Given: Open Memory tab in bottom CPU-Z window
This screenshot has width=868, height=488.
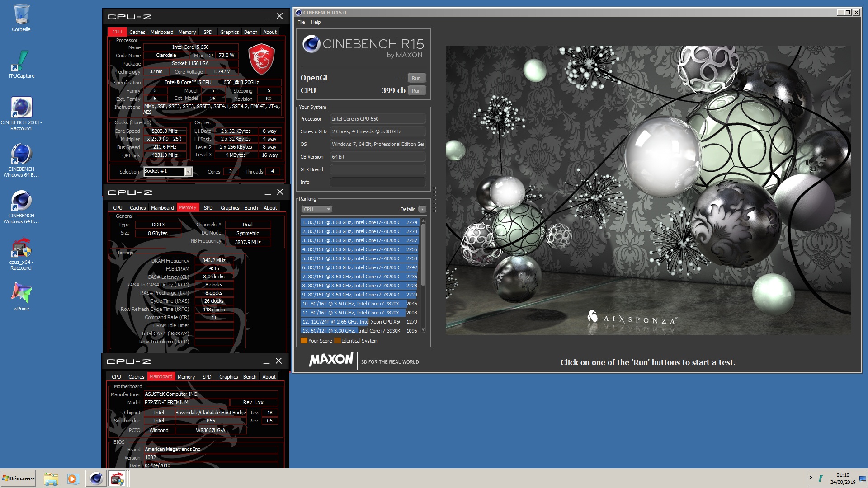Looking at the screenshot, I should 186,377.
